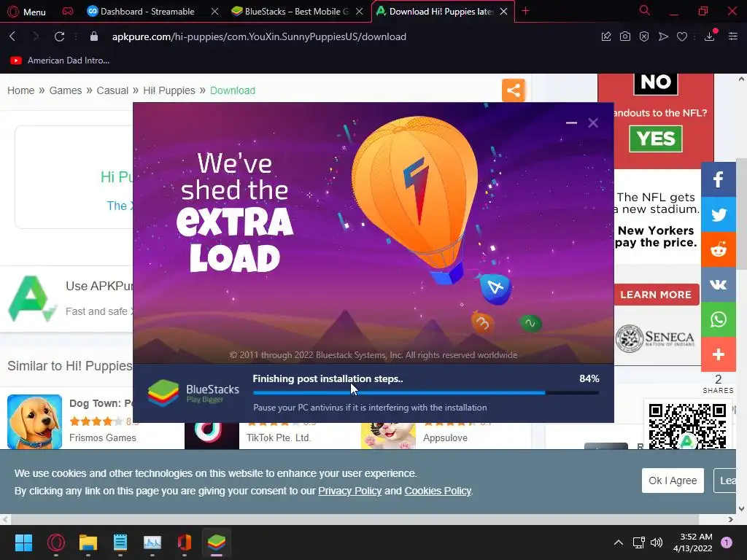This screenshot has height=560, width=747.
Task: Share on Twitter via sidebar icon
Action: (719, 214)
